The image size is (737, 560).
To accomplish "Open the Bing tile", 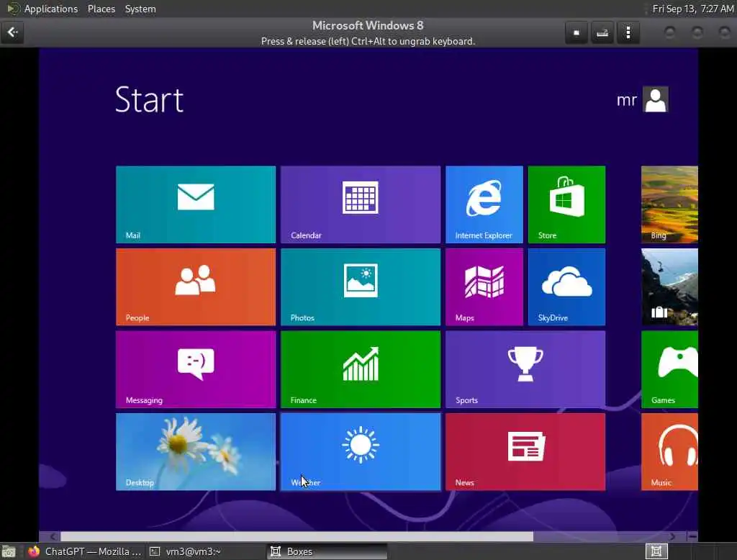I will pos(670,204).
